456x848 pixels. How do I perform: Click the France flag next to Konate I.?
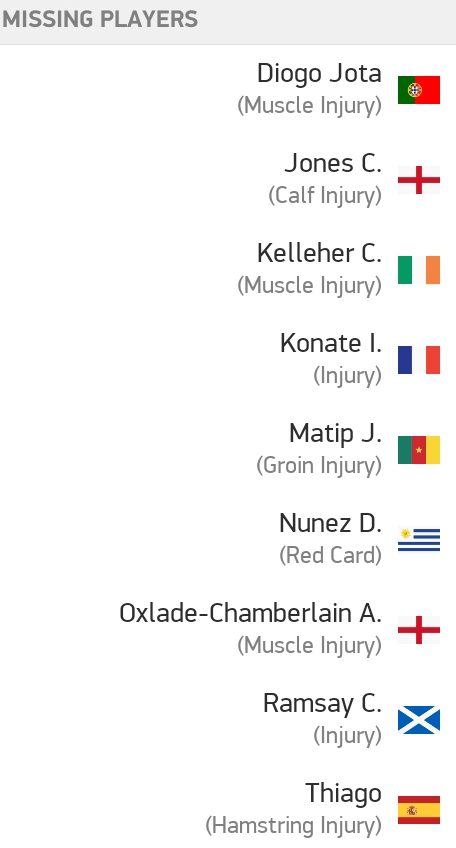[x=419, y=360]
